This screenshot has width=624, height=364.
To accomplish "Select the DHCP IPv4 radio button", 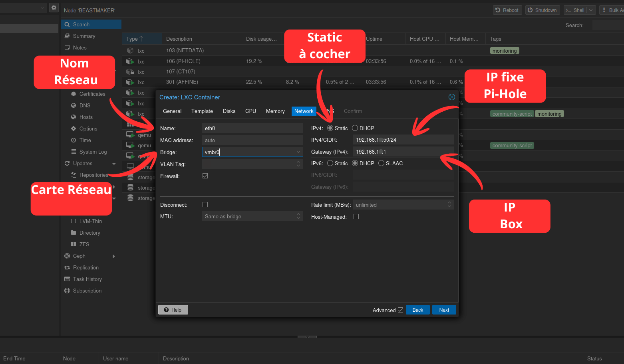I will 355,128.
